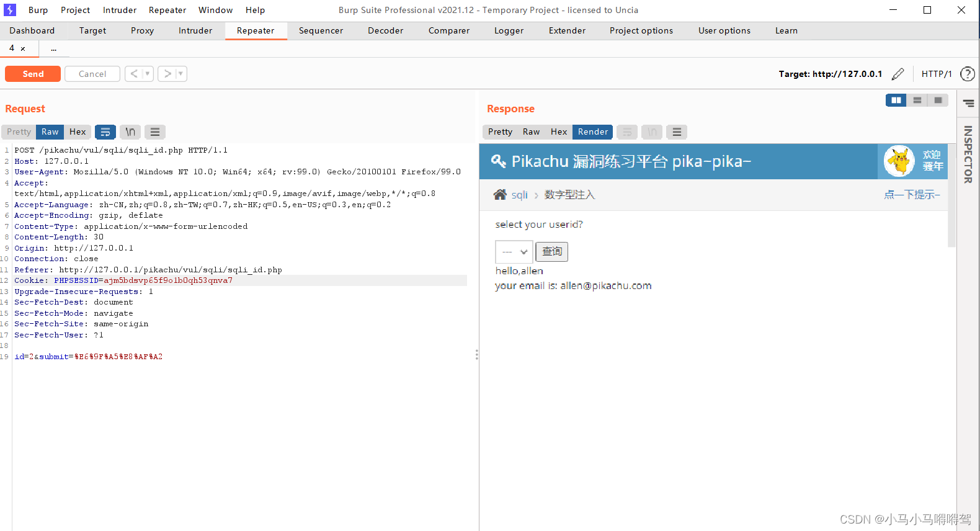Click the 查询 query button
Viewport: 980px width, 531px height.
pos(552,252)
